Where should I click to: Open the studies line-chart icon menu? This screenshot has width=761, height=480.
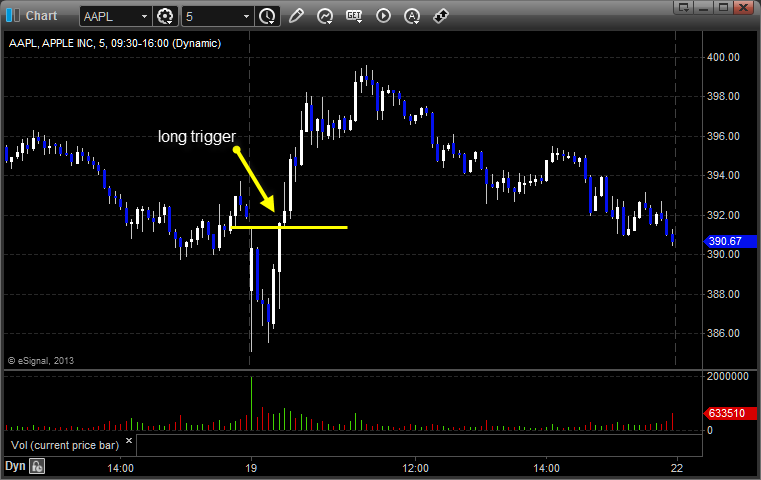pos(325,16)
